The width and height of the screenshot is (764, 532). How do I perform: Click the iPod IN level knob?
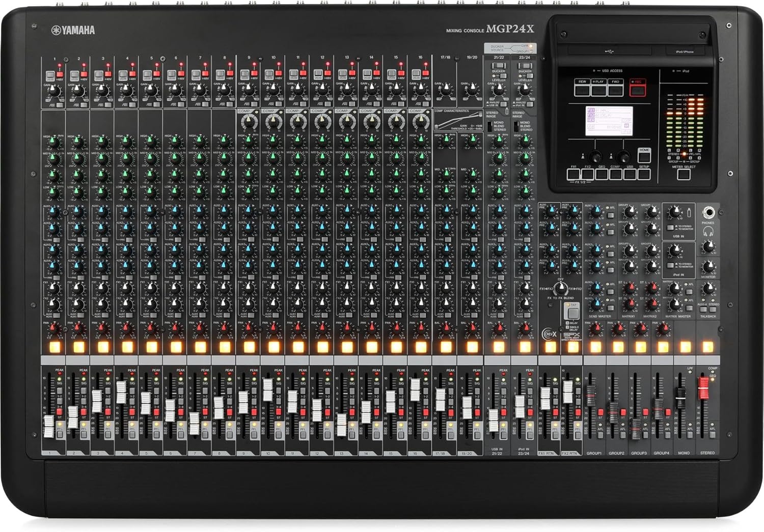tap(675, 250)
